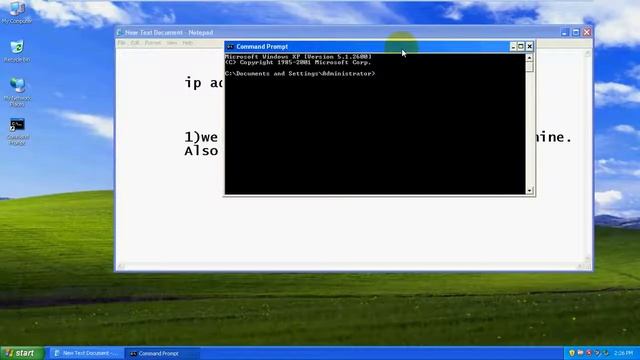Maximize the Command Prompt window
640x360 pixels.
point(521,47)
